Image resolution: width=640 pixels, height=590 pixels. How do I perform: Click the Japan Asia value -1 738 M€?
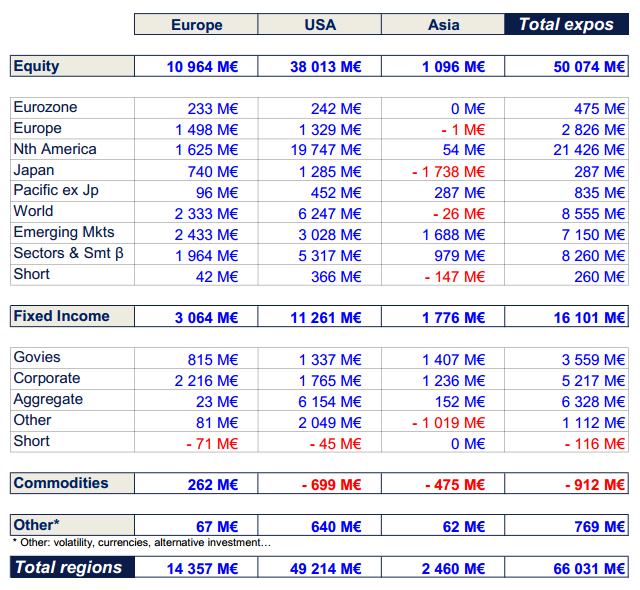click(x=448, y=171)
